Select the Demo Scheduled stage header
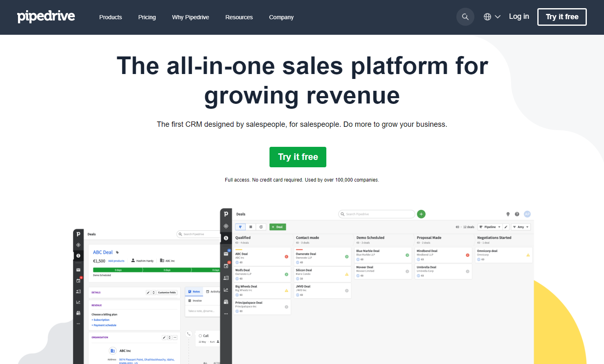This screenshot has height=364, width=604. click(x=370, y=238)
